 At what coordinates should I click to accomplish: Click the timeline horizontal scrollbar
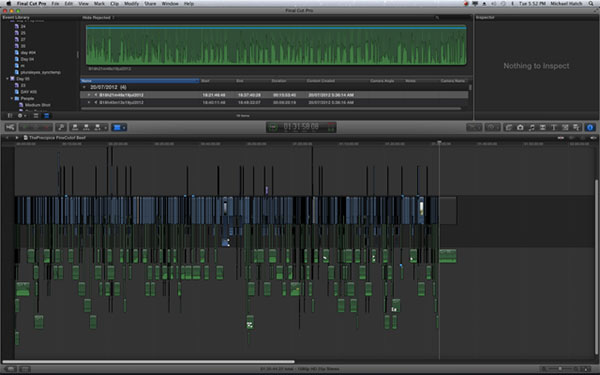148,361
